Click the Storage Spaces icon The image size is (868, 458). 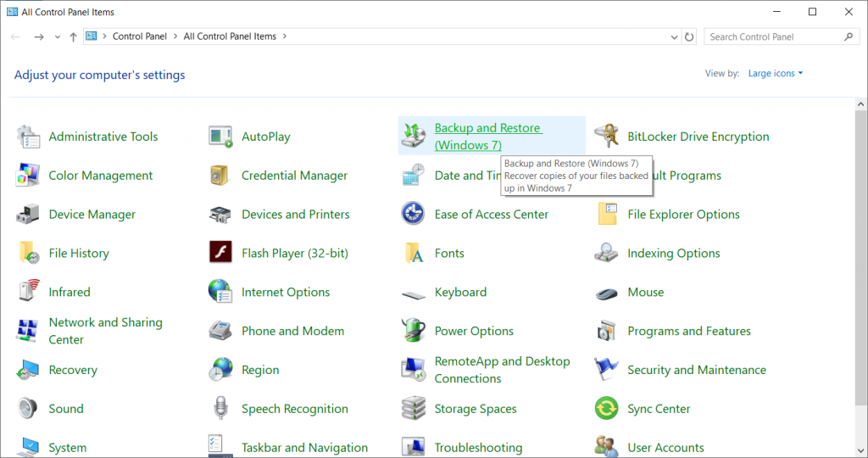[x=414, y=408]
